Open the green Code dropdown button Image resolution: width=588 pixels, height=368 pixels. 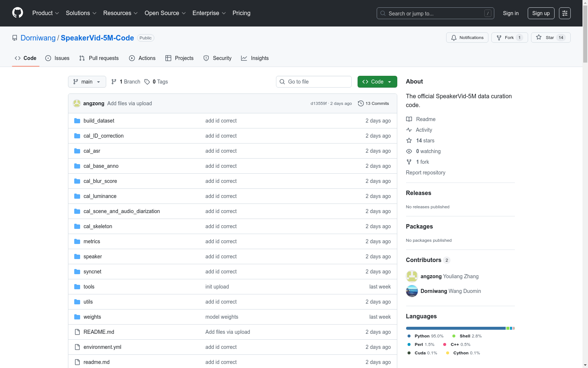pyautogui.click(x=377, y=82)
